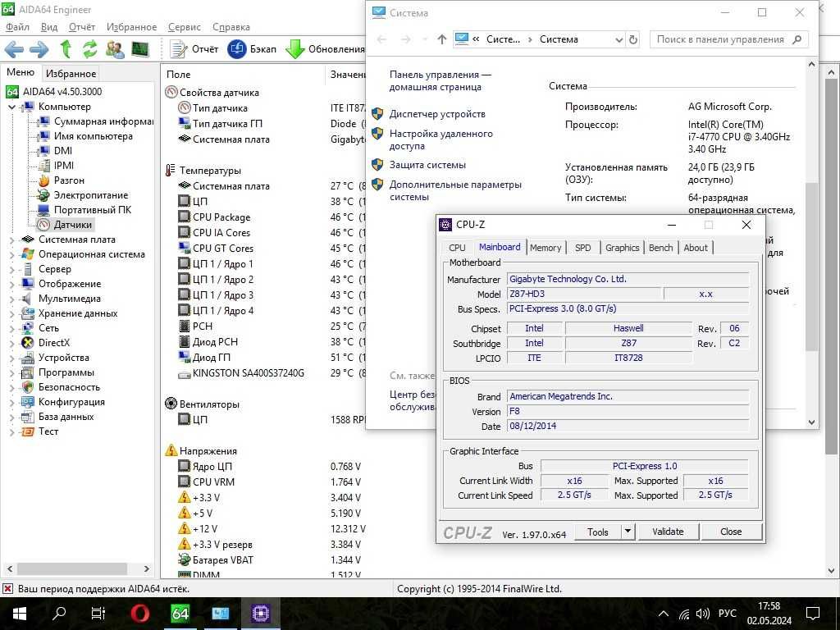Click Дополнительные параметры системы link
This screenshot has height=630, width=840.
[x=455, y=190]
